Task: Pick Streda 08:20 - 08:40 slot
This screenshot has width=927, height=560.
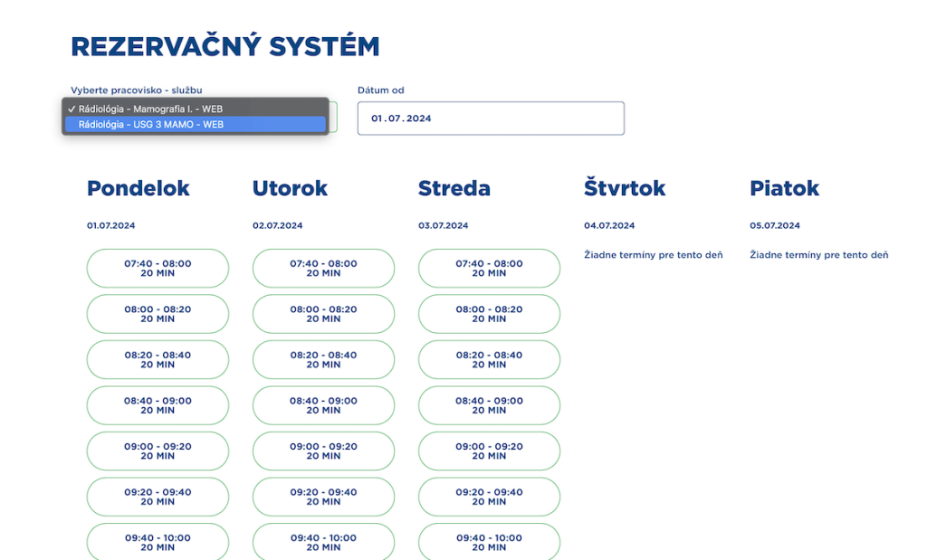Action: [490, 360]
